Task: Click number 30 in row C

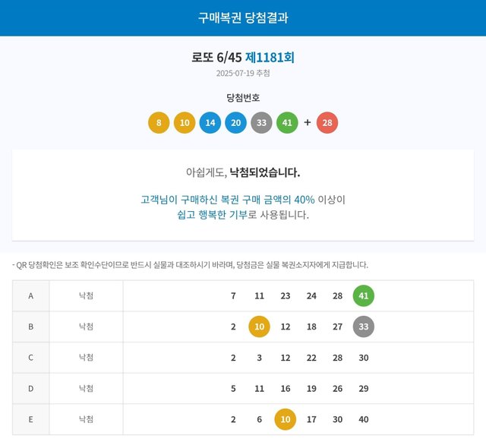Action: tap(364, 358)
